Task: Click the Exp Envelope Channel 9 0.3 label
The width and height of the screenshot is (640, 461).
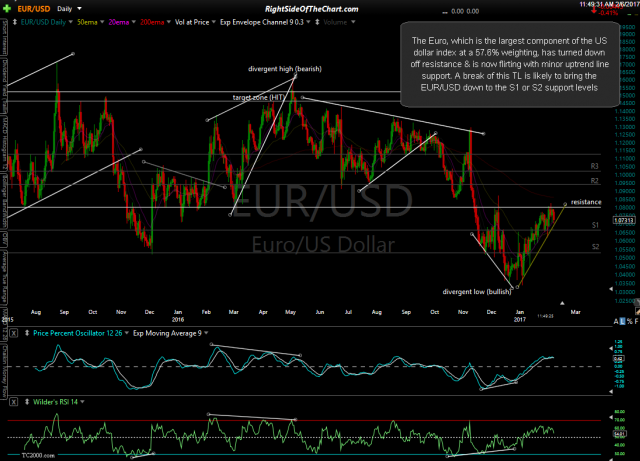Action: point(262,22)
